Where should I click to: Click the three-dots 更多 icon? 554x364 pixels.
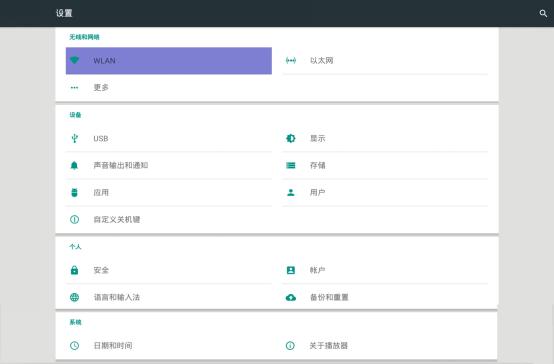point(74,88)
